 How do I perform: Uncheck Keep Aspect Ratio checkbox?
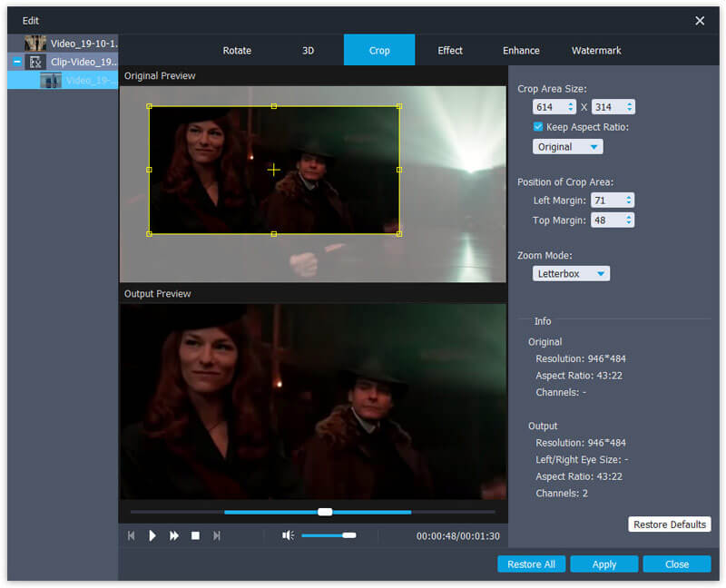538,127
